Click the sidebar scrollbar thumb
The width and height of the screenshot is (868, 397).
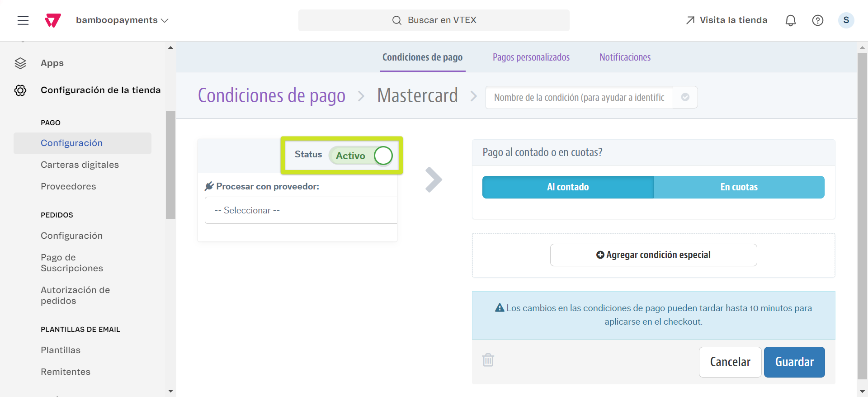(170, 165)
